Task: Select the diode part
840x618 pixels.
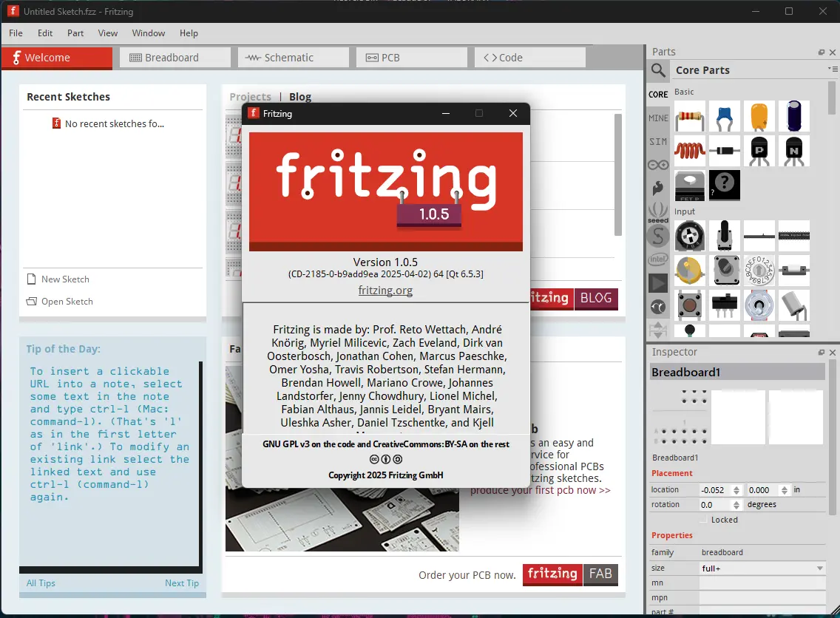Action: point(725,151)
